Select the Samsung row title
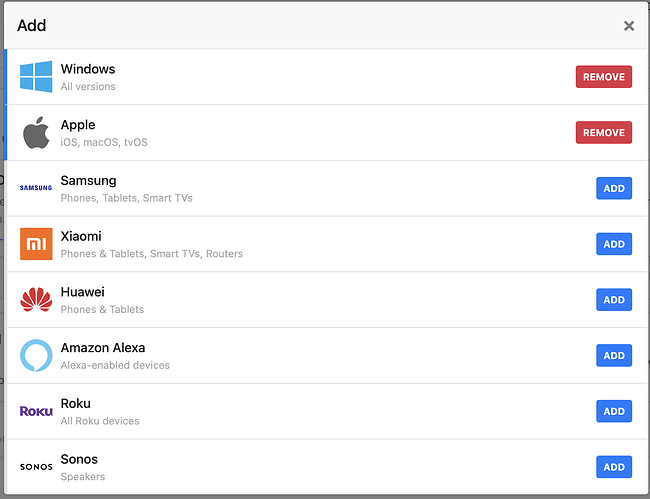 [88, 181]
